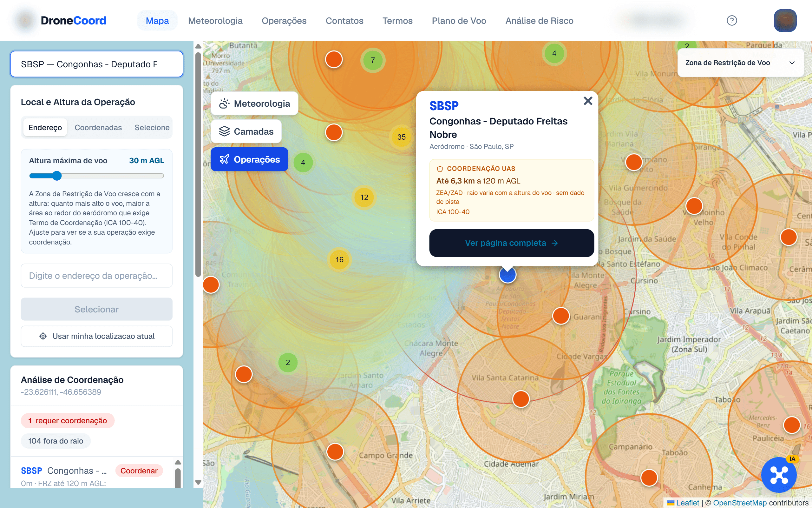Click the orange marker near Guarani
This screenshot has width=812, height=508.
pyautogui.click(x=561, y=316)
